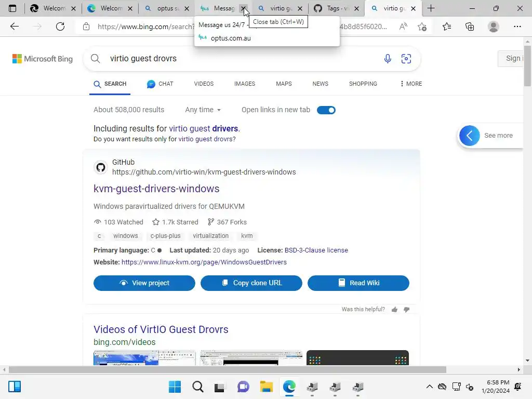Viewport: 532px width, 399px height.
Task: Click the browser address bar
Action: pos(146,26)
